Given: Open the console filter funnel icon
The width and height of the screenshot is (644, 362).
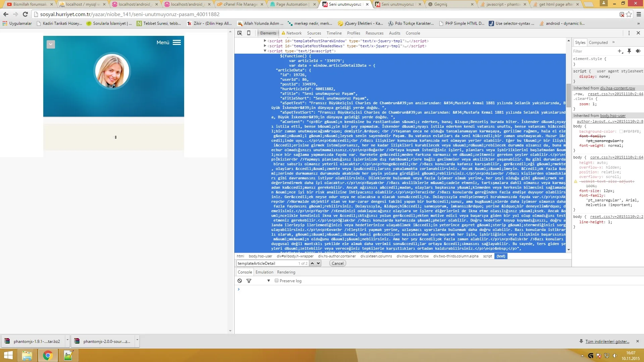Looking at the screenshot, I should (249, 281).
